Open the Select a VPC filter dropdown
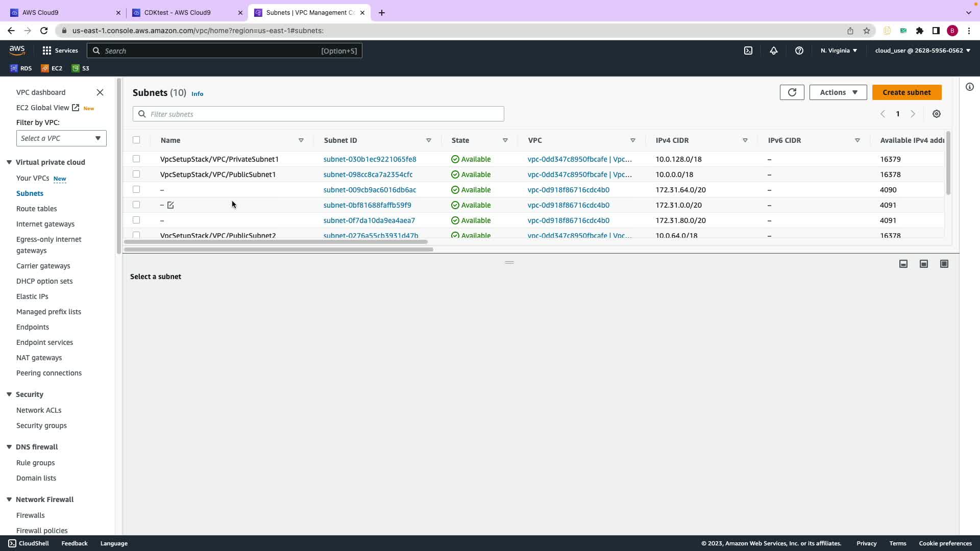The image size is (980, 551). click(61, 138)
